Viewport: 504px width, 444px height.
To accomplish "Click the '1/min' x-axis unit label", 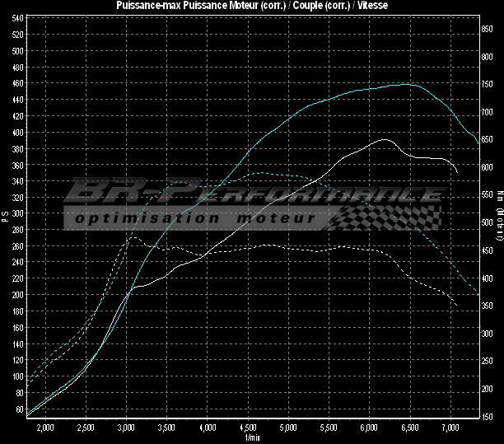I will [250, 437].
